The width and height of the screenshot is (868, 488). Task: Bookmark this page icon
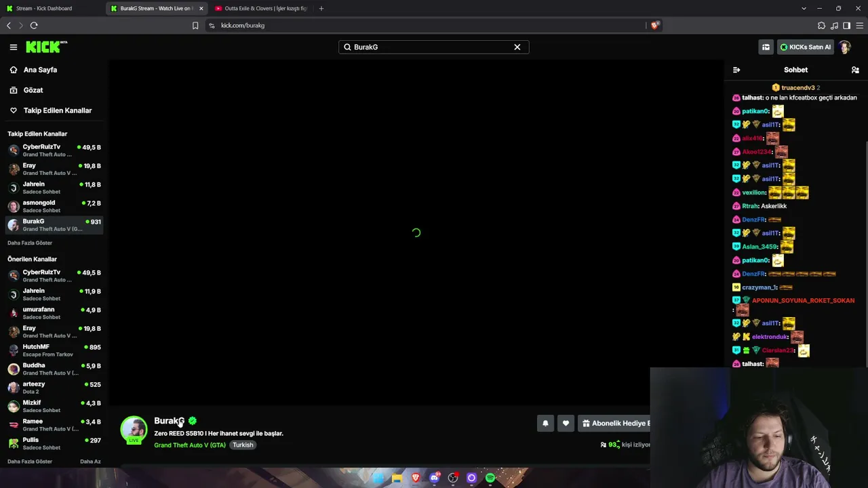[195, 26]
